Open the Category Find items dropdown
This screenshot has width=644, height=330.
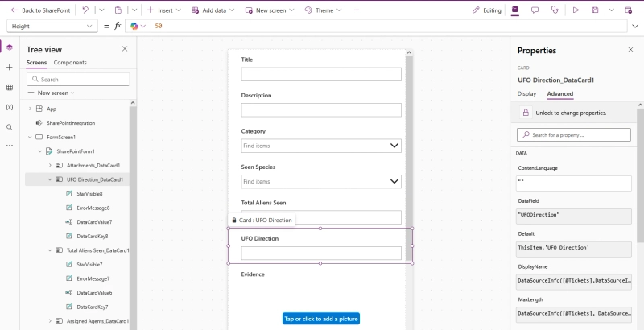(321, 146)
